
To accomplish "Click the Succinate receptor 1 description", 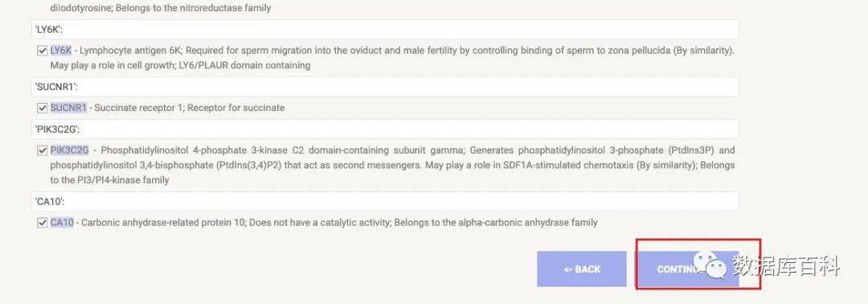I will click(187, 108).
